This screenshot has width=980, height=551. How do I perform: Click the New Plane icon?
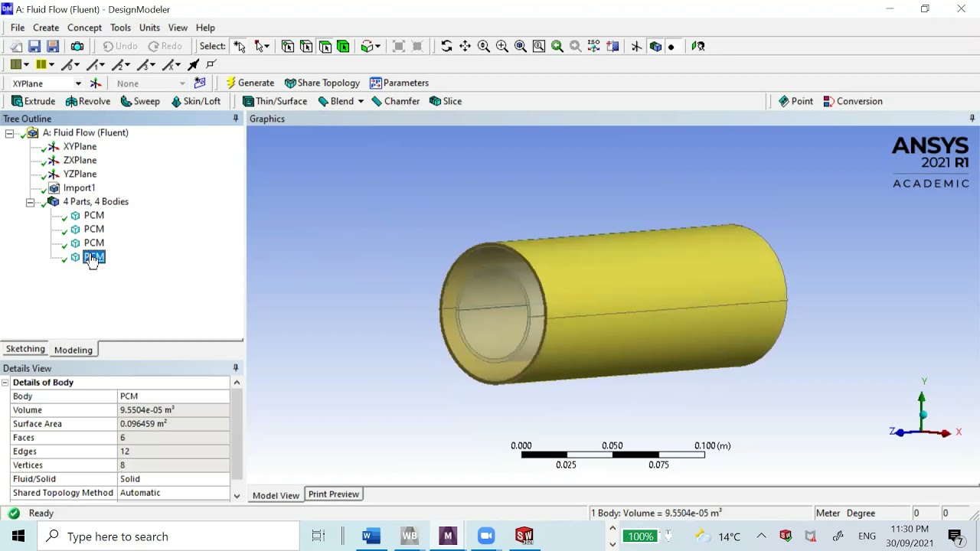[x=96, y=83]
